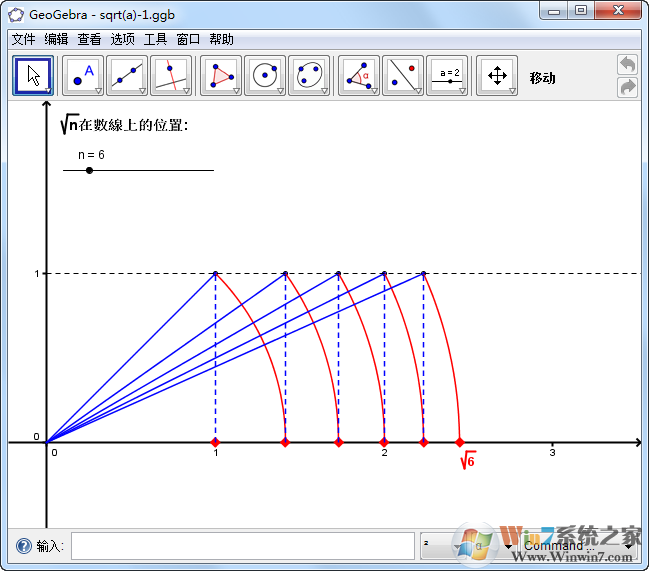Expand the Line tool's dropdown triangle
The width and height of the screenshot is (649, 571).
click(142, 91)
